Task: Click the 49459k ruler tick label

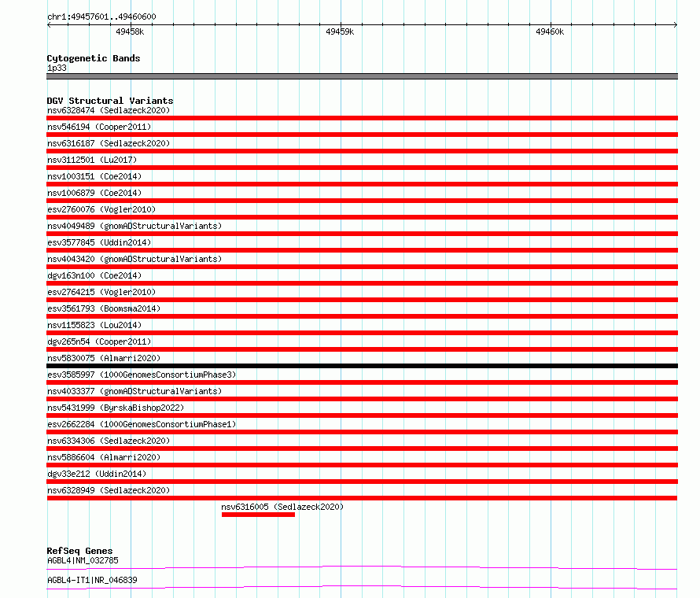Action: [340, 31]
